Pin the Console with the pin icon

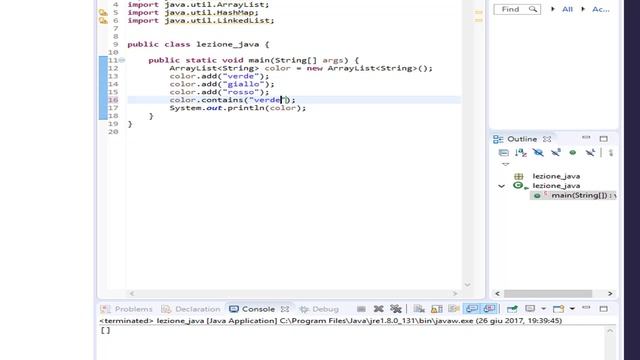512,309
